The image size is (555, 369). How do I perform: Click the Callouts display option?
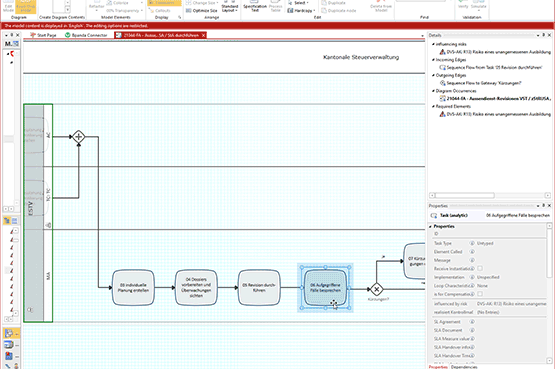[160, 11]
